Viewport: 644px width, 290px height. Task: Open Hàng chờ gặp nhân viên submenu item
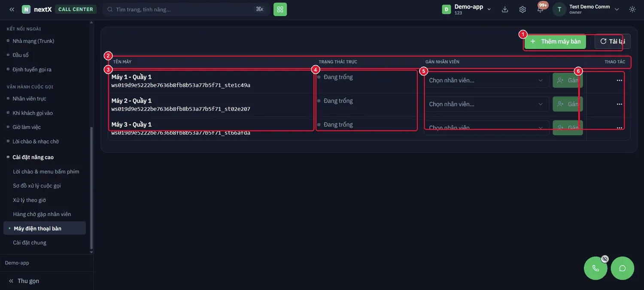coord(42,214)
